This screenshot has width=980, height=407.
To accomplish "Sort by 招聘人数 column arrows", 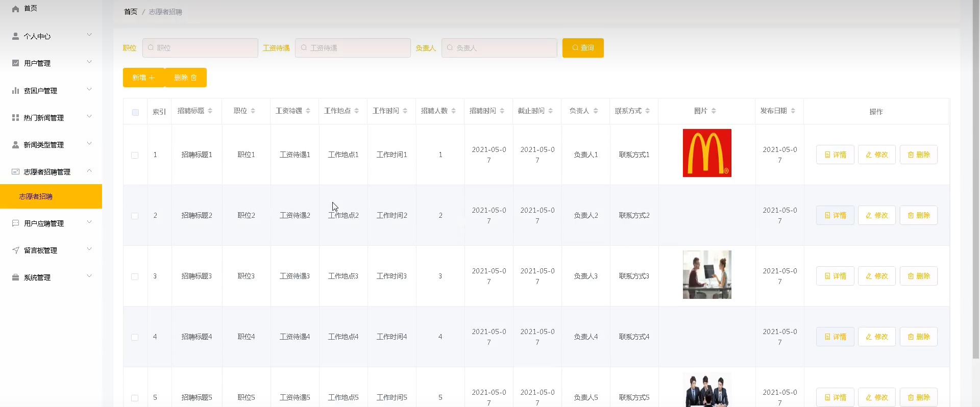I will coord(454,111).
